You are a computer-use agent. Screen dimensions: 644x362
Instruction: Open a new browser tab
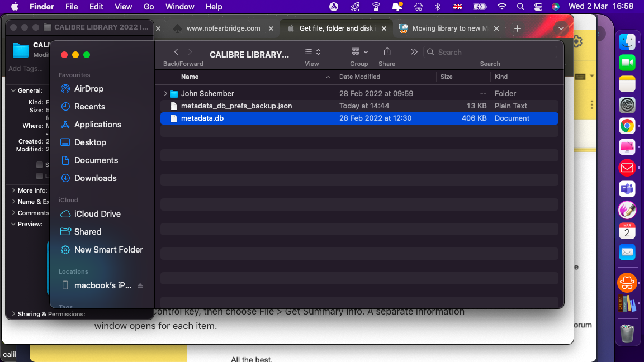518,28
